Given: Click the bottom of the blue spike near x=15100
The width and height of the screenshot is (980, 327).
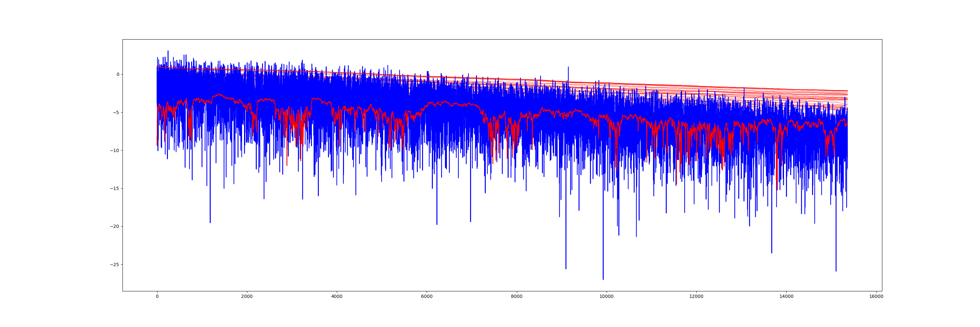Looking at the screenshot, I should click(836, 271).
